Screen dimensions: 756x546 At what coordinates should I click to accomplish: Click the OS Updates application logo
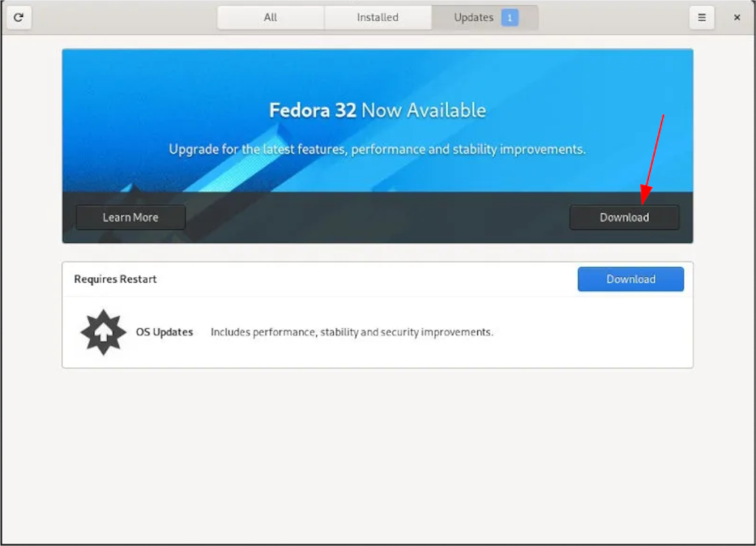[103, 332]
